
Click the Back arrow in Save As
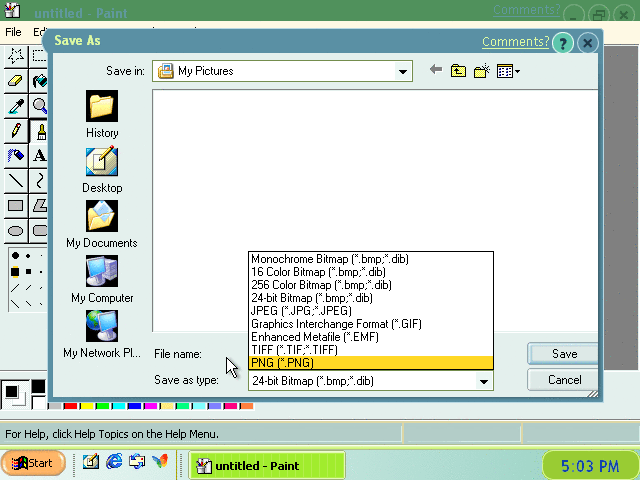click(x=436, y=70)
